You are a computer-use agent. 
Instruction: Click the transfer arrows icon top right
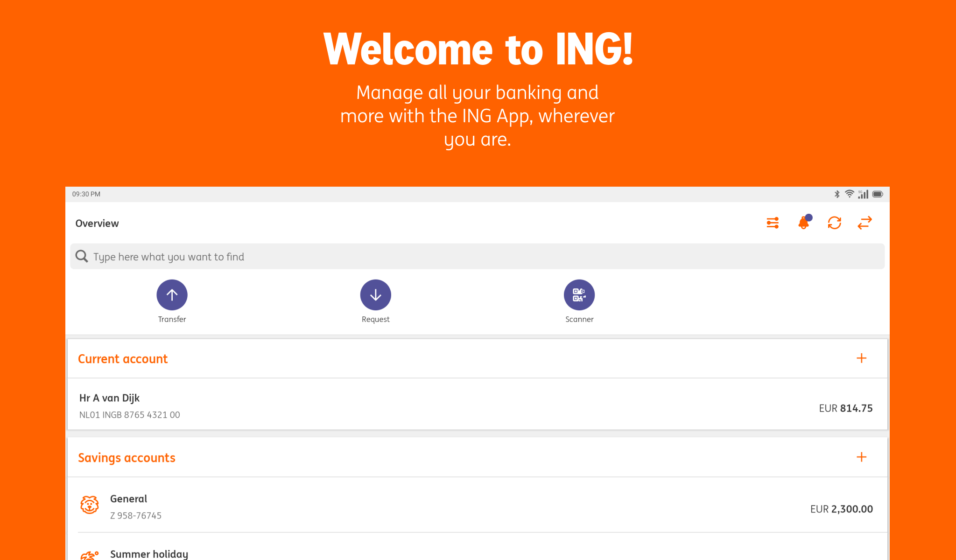tap(865, 223)
